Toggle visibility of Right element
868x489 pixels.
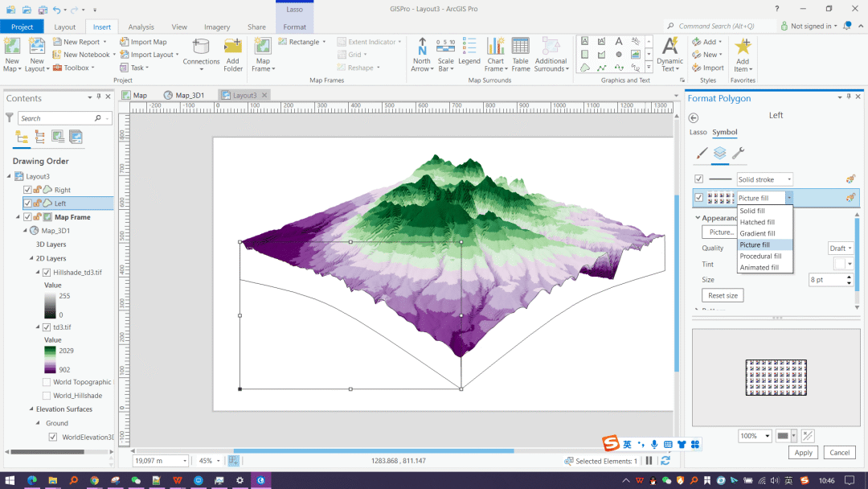(x=27, y=189)
